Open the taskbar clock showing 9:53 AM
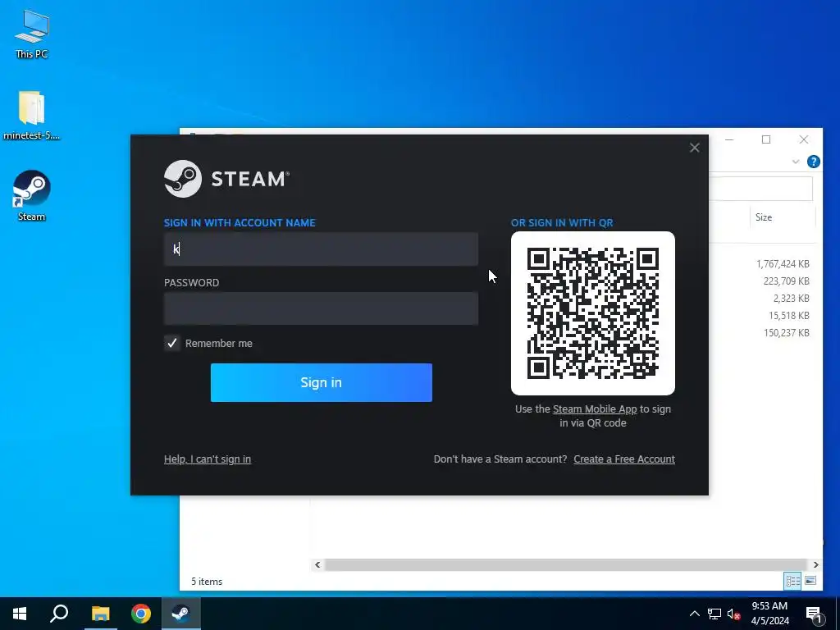The width and height of the screenshot is (840, 630). click(769, 614)
